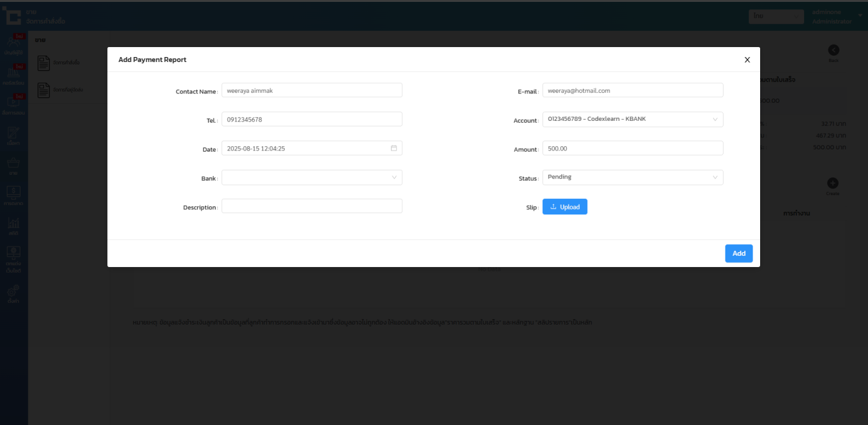Click the calendar icon in the Date field
868x425 pixels.
tap(394, 149)
